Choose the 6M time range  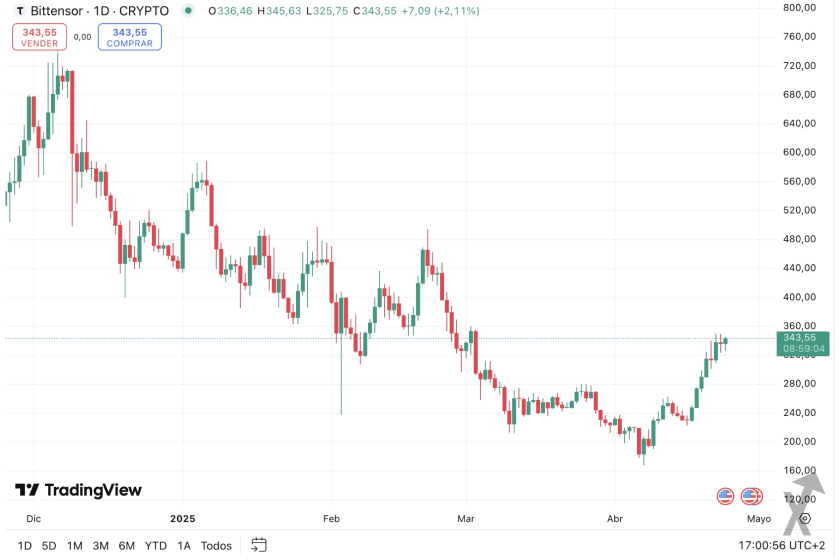pyautogui.click(x=127, y=546)
